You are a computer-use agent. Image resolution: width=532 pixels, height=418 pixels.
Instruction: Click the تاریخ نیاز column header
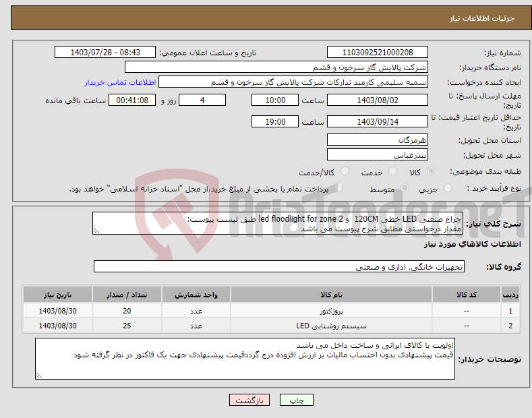[58, 295]
